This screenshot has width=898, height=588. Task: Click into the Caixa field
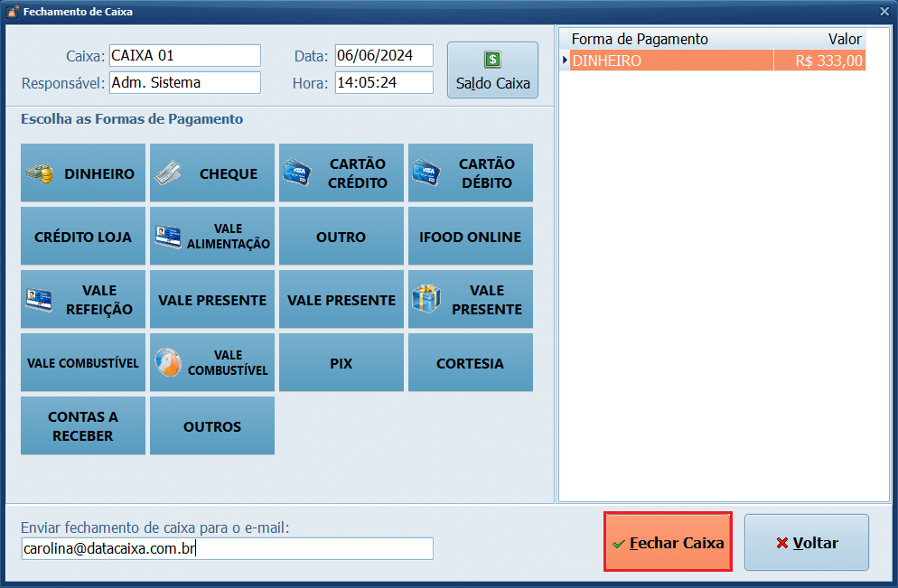pyautogui.click(x=185, y=55)
